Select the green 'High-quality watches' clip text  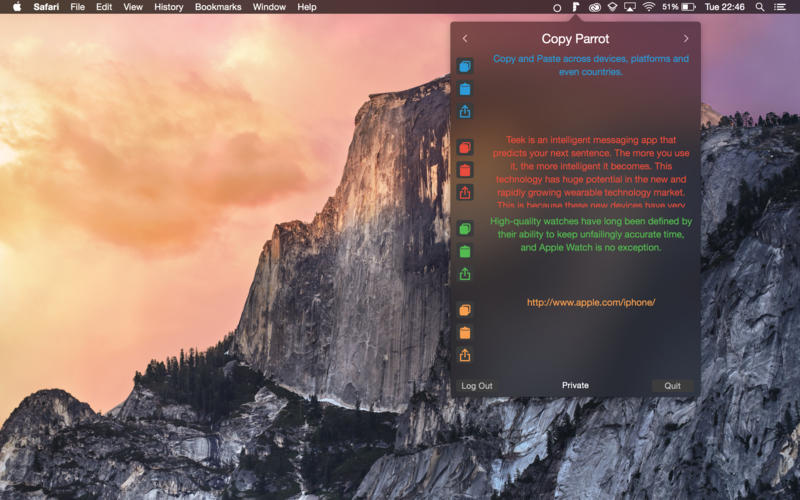(591, 235)
